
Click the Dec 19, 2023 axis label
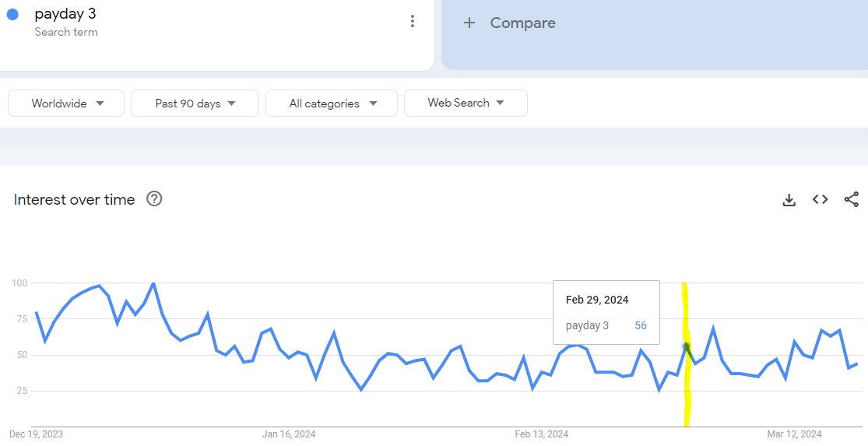point(36,434)
